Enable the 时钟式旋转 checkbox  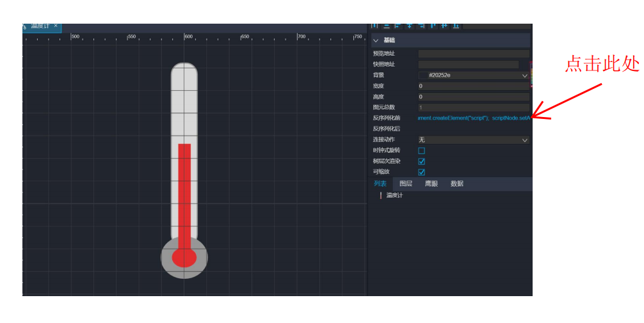pos(421,151)
